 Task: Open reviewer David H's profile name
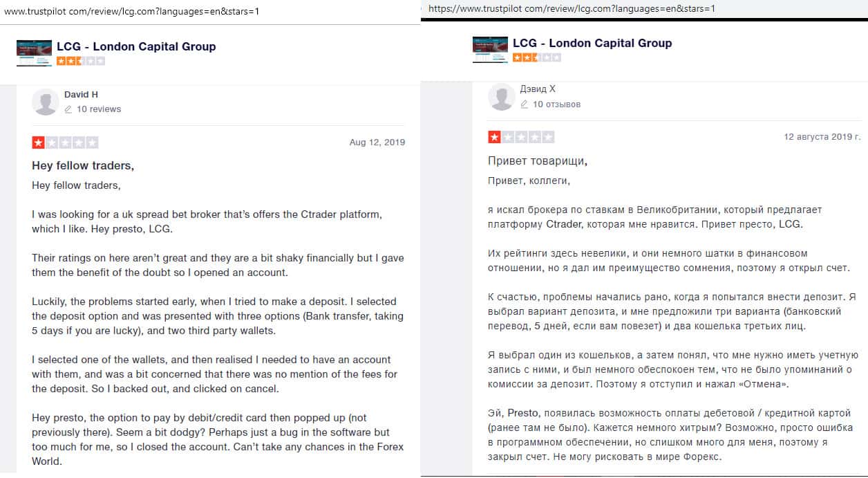82,94
